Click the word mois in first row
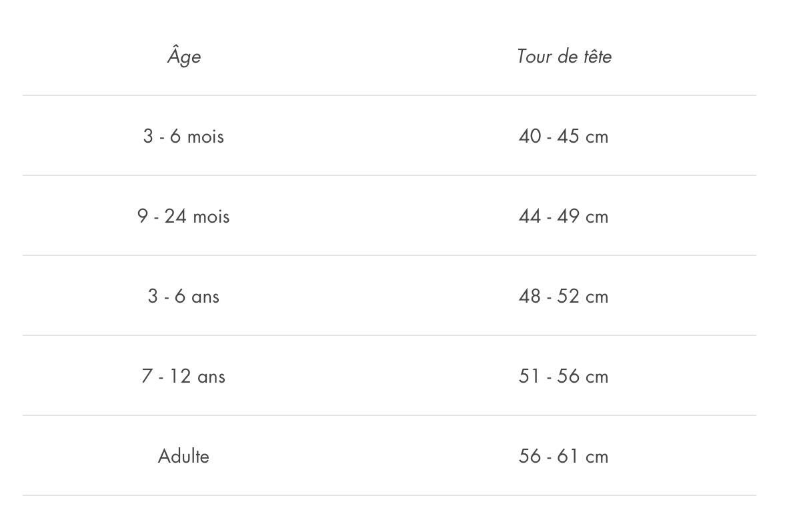Viewport: 787px width, 532px height. click(x=205, y=137)
